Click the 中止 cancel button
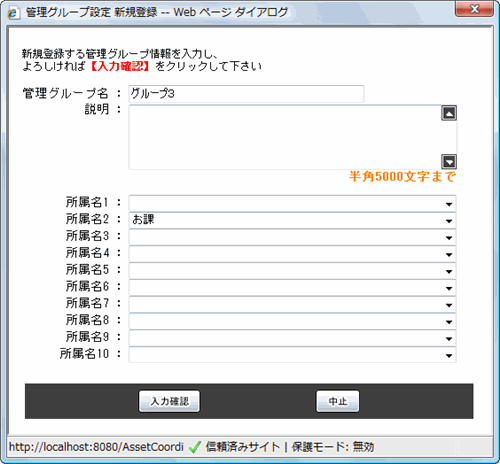 pos(338,401)
